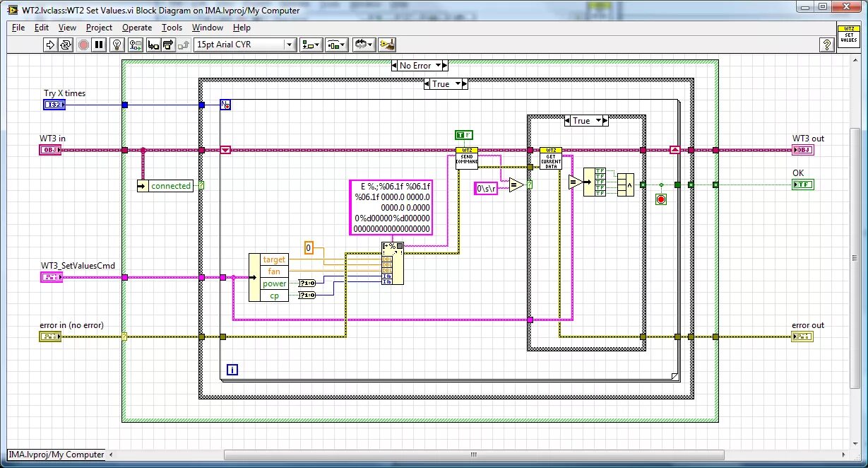Click the red round stop boolean in the loop
Viewport: 868px width, 468px height.
click(660, 199)
